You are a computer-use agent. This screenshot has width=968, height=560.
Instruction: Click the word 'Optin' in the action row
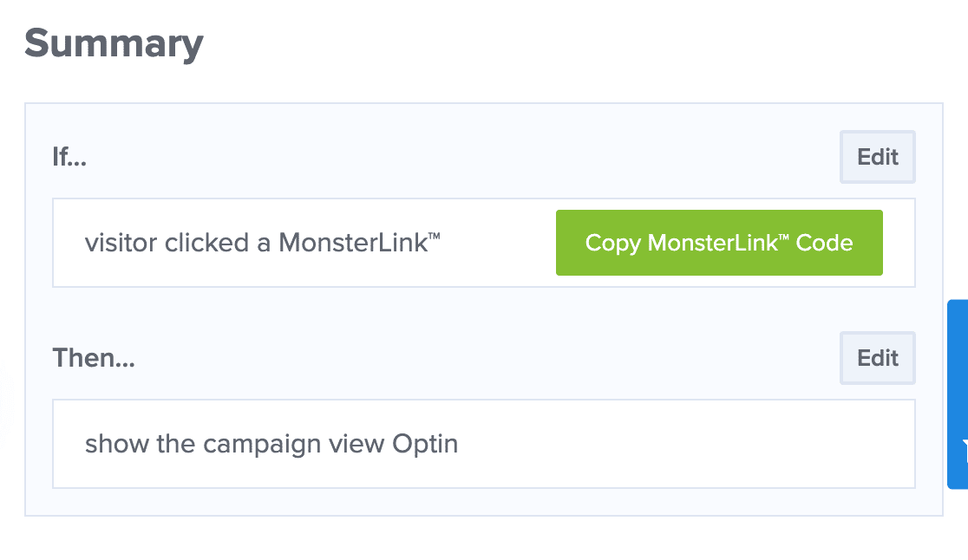pos(425,445)
